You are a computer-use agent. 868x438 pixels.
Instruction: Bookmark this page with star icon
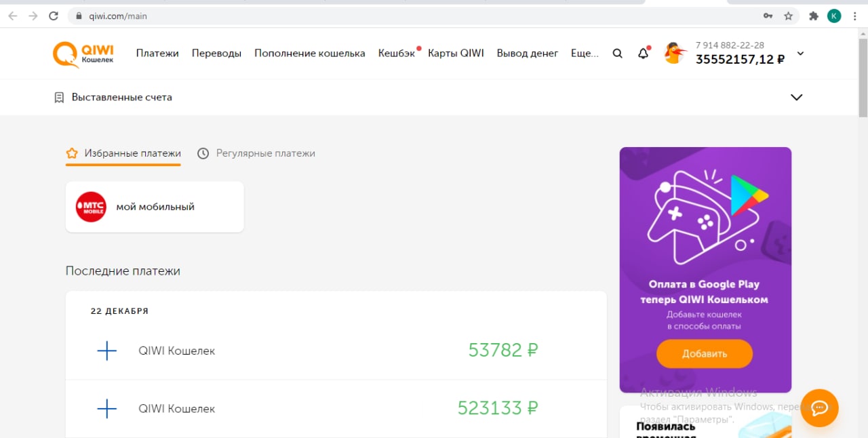click(x=788, y=16)
